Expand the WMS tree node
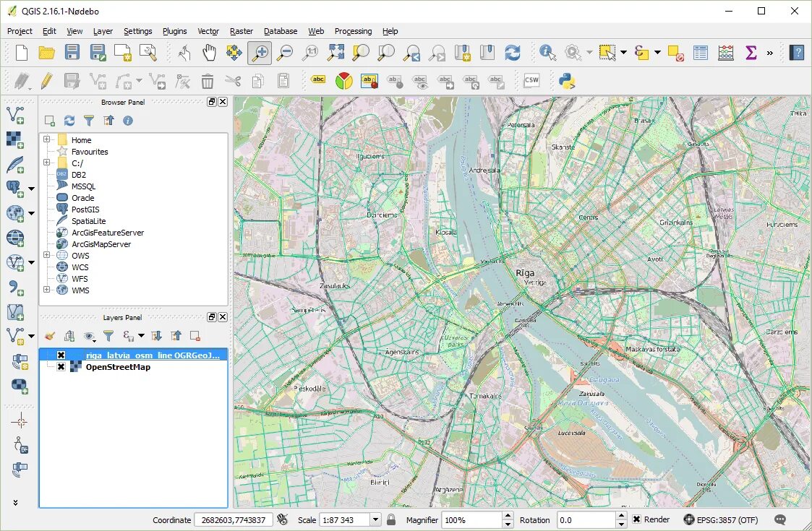Screen dimensions: 812x531 tap(46, 290)
